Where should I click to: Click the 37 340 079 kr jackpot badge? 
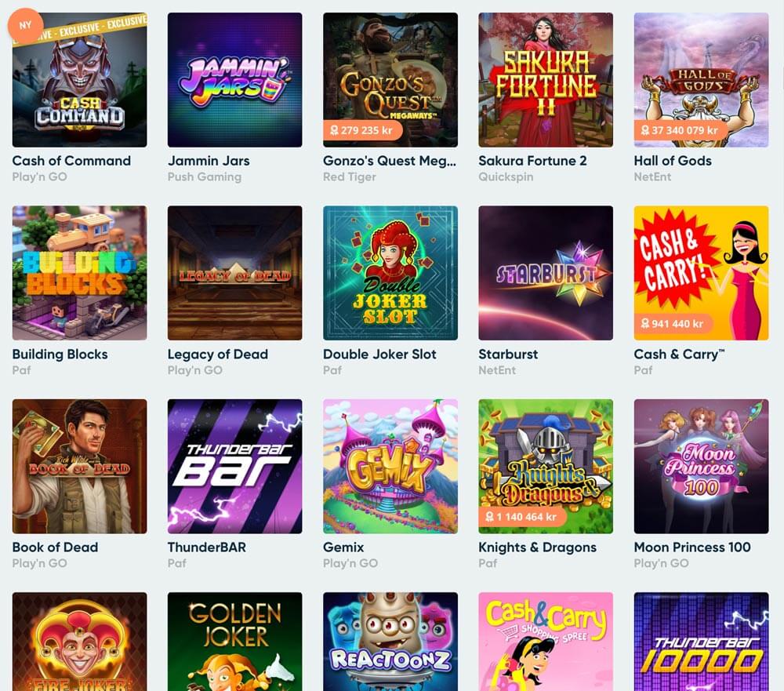(x=681, y=131)
